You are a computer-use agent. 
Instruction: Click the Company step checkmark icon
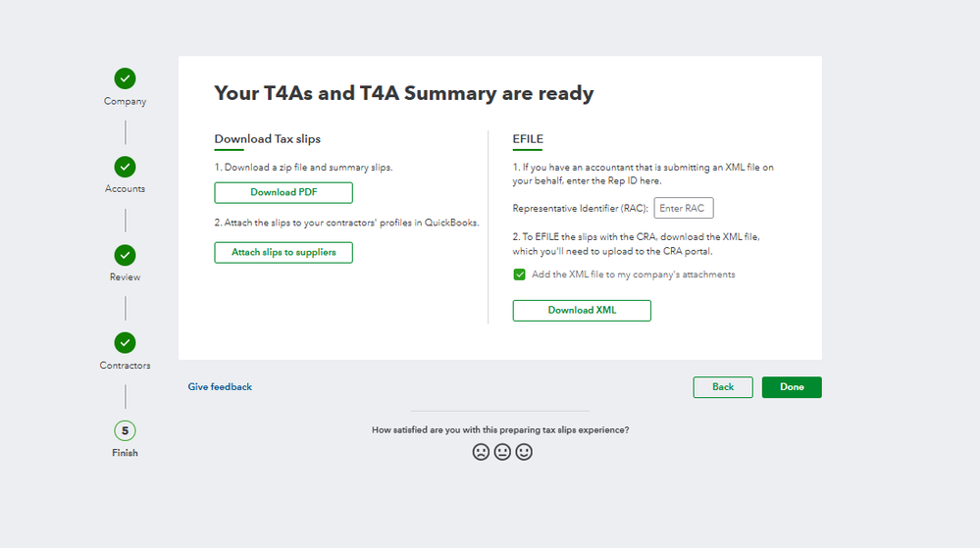(x=125, y=78)
